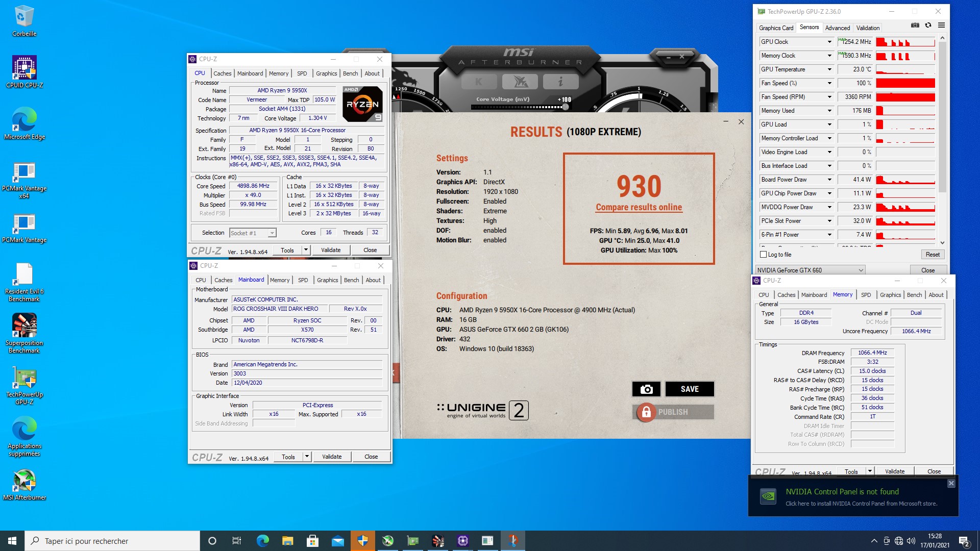Viewport: 980px width, 551px height.
Task: Open the Mail app from taskbar
Action: pos(337,541)
